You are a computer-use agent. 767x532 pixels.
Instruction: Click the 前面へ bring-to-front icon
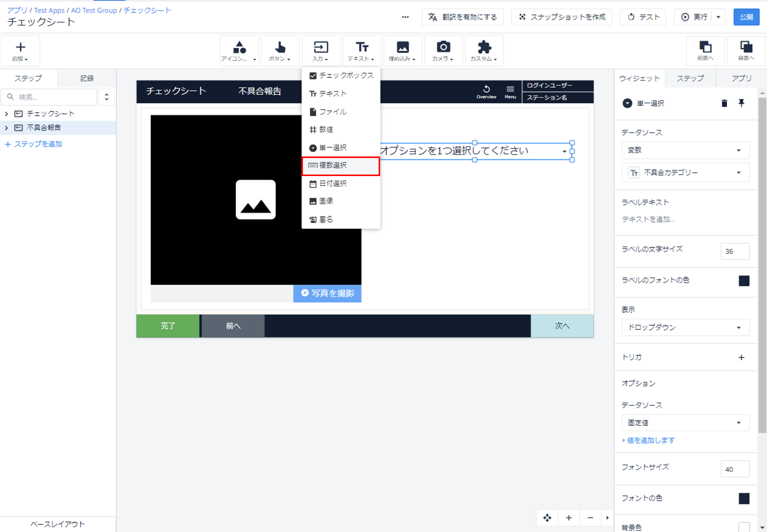point(705,51)
